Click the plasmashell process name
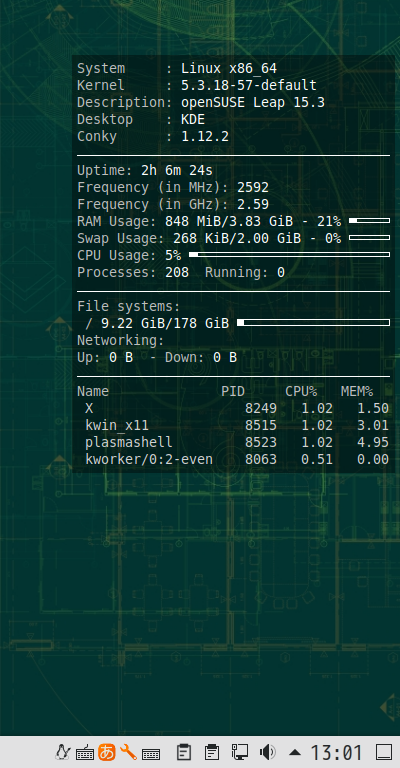The height and width of the screenshot is (768, 400). coord(129,443)
